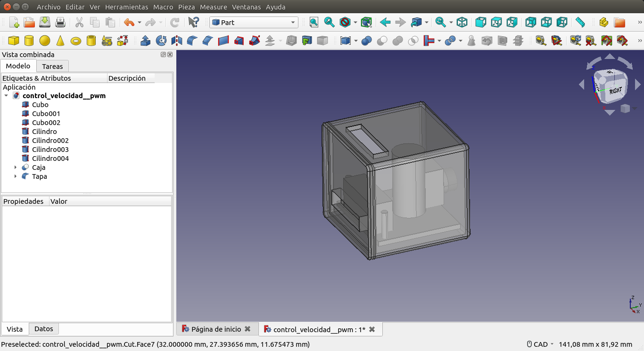644x351 pixels.
Task: Collapse the control_velocidad__pwm document tree
Action: (6, 96)
